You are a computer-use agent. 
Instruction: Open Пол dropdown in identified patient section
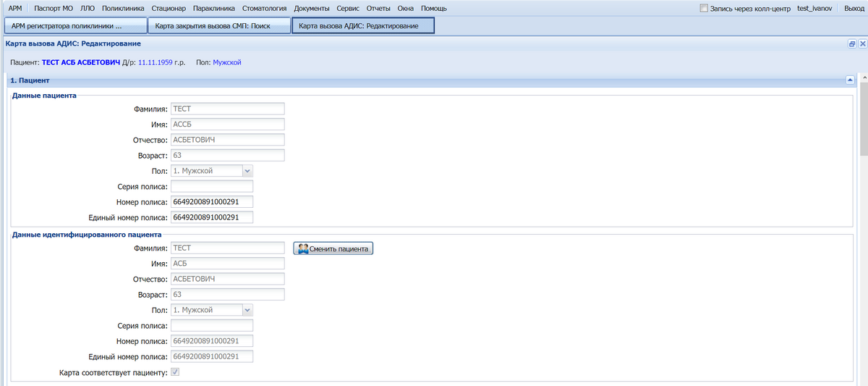point(247,310)
